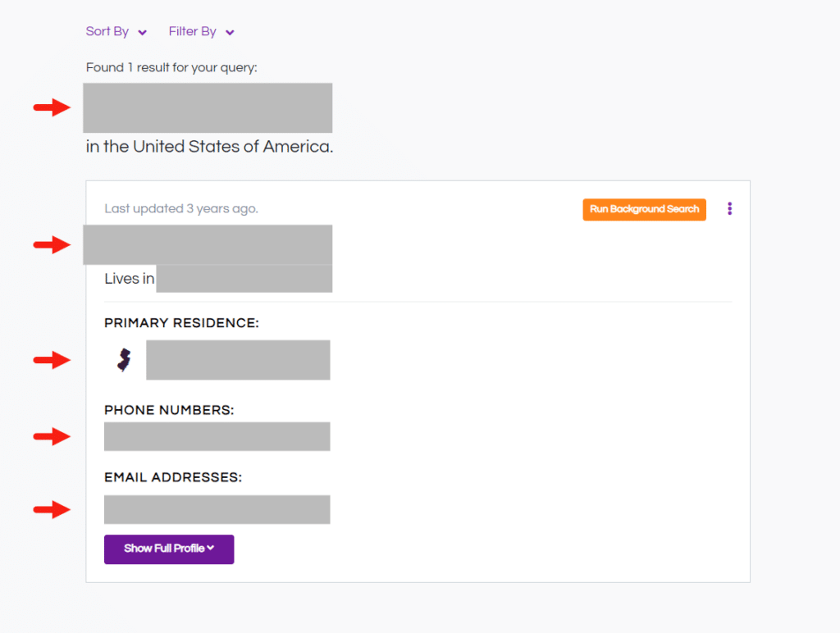Click the chevron arrow beside Filter By

pos(230,33)
